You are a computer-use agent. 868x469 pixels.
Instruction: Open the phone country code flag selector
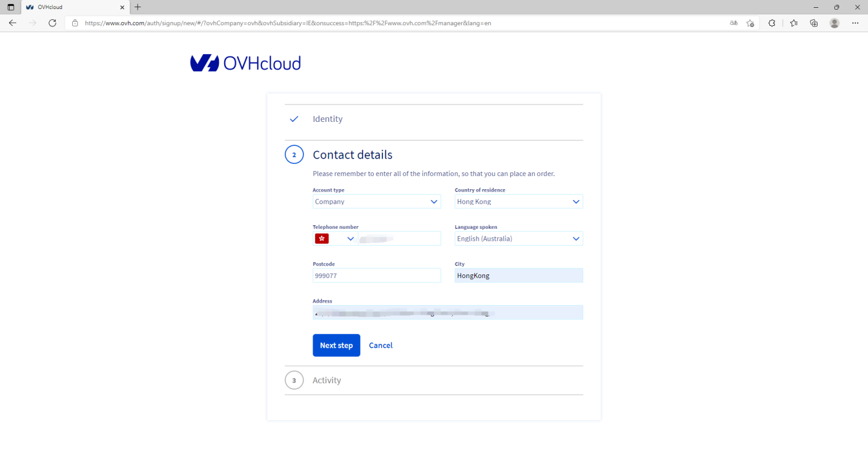click(x=334, y=239)
